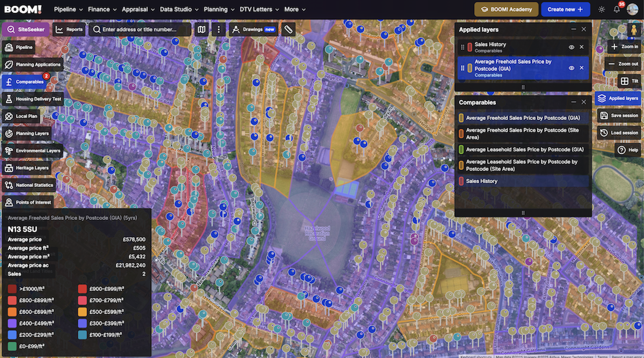Select Average Leasehold Sales Price by Postcode (GIA)

pos(523,149)
